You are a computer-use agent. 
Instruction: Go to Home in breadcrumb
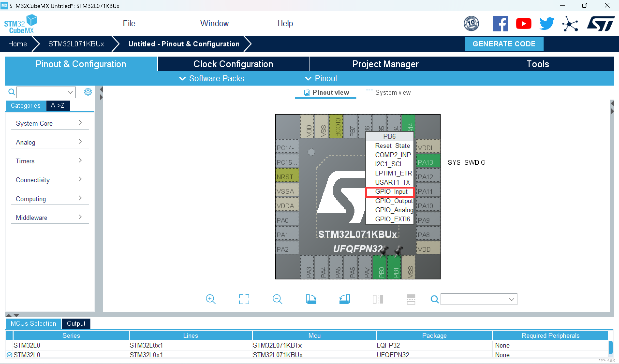pos(17,44)
